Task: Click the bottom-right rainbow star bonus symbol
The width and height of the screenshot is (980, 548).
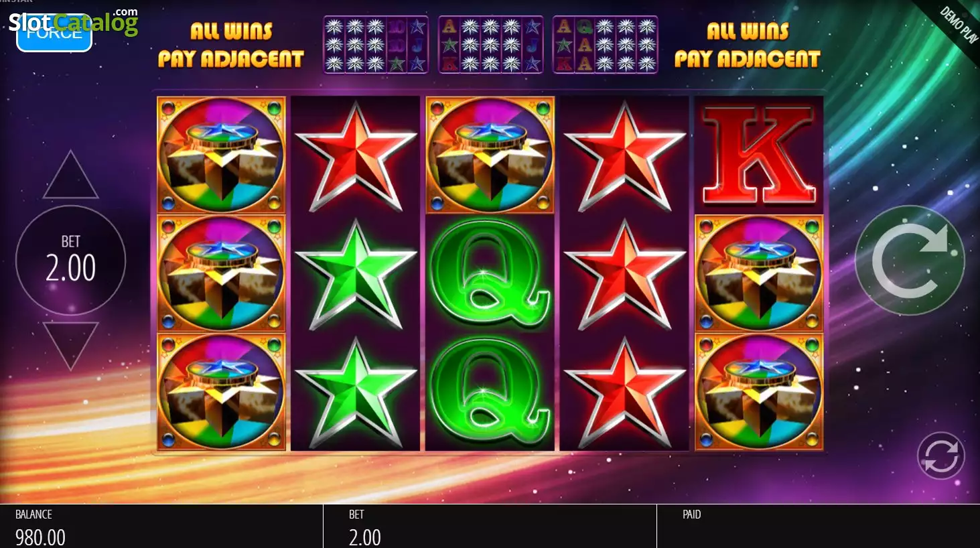Action: point(759,392)
